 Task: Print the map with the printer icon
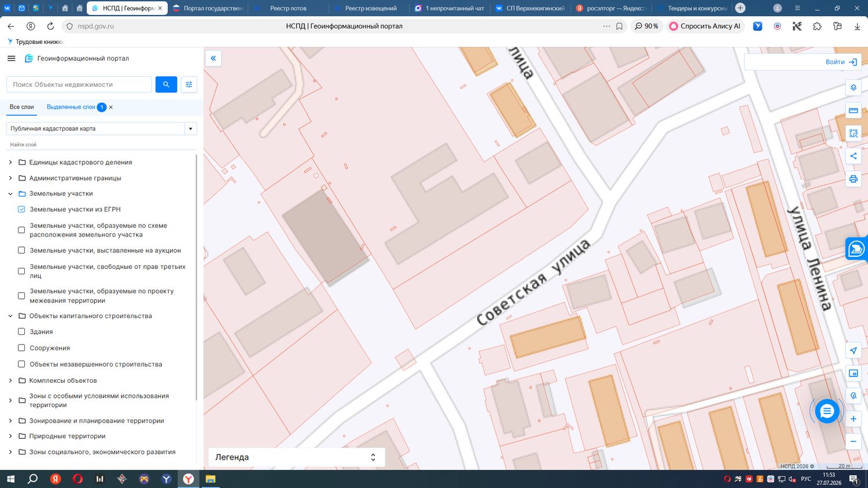[x=853, y=179]
